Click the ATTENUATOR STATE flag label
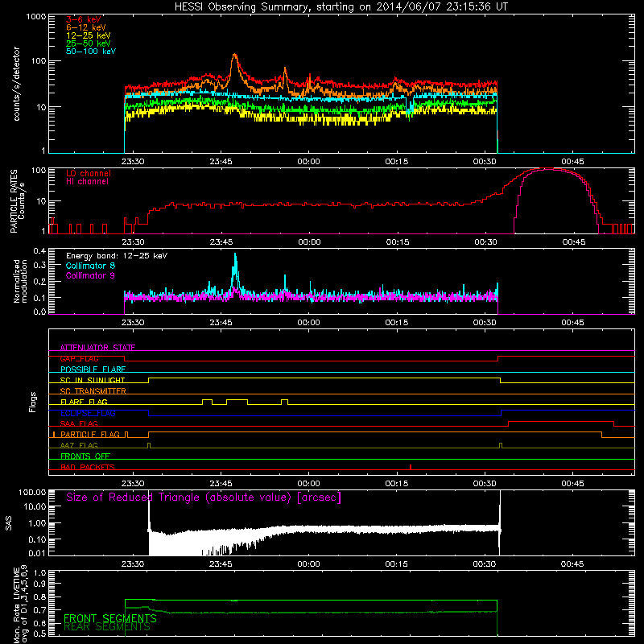644x644 pixels. point(97,348)
